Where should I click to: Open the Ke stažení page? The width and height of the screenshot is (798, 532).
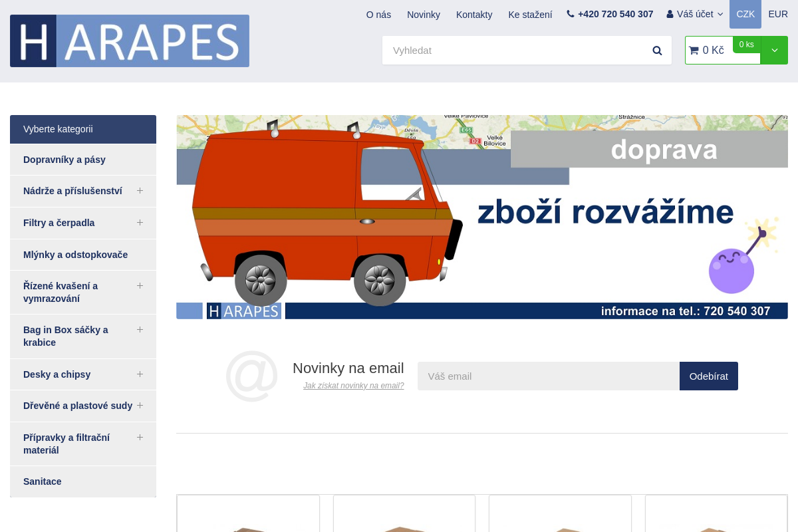[530, 14]
